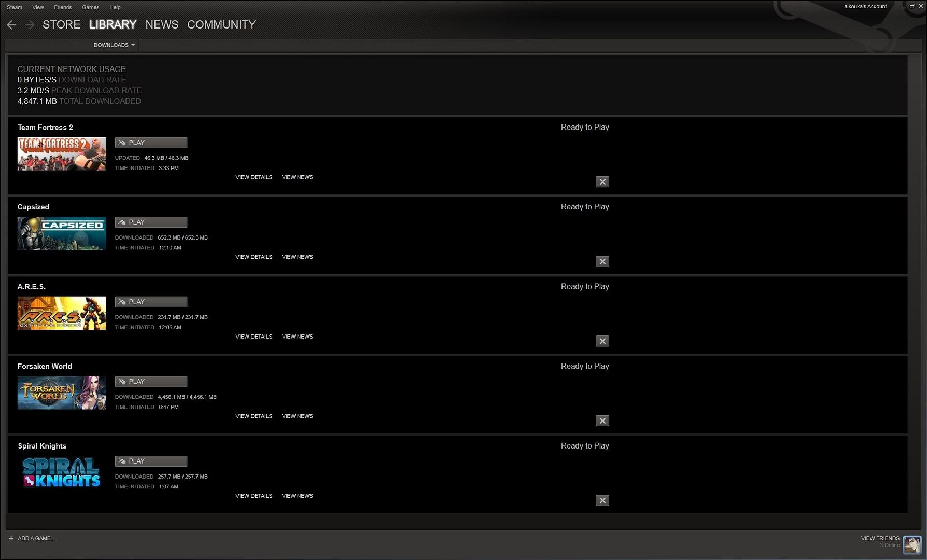This screenshot has width=927, height=560.
Task: Play Spiral Knights
Action: 151,461
